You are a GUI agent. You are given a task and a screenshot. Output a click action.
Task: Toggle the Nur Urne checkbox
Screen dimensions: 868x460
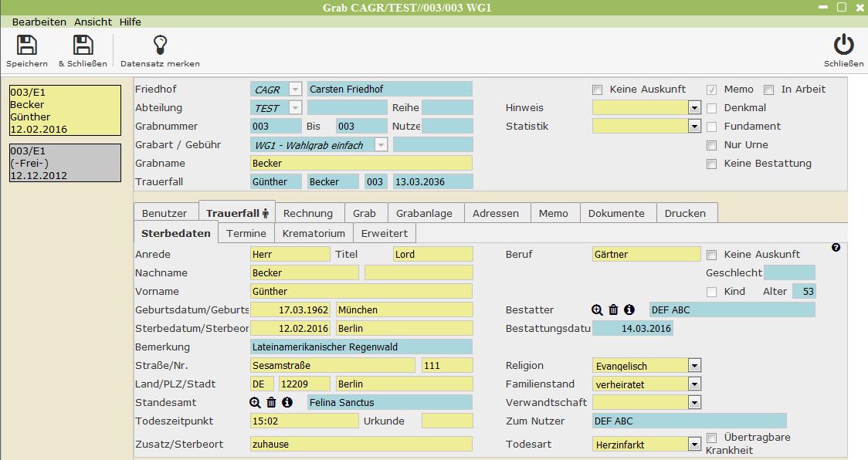point(712,145)
